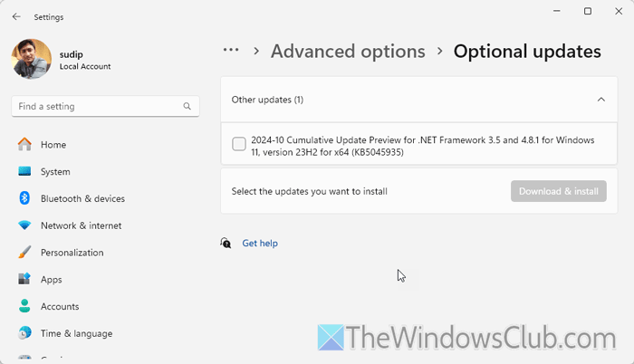Select Personalization in the sidebar menu
634x364 pixels.
tap(72, 253)
